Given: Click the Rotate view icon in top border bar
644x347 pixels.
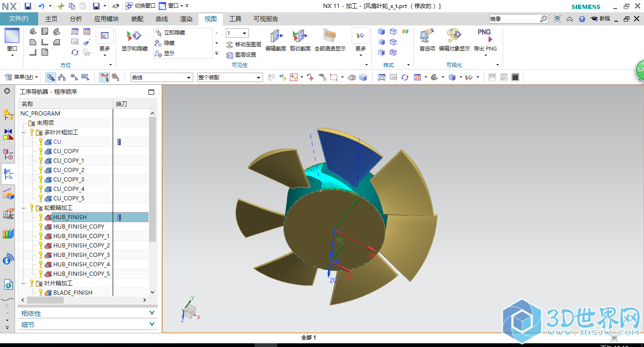Looking at the screenshot, I should (x=405, y=77).
